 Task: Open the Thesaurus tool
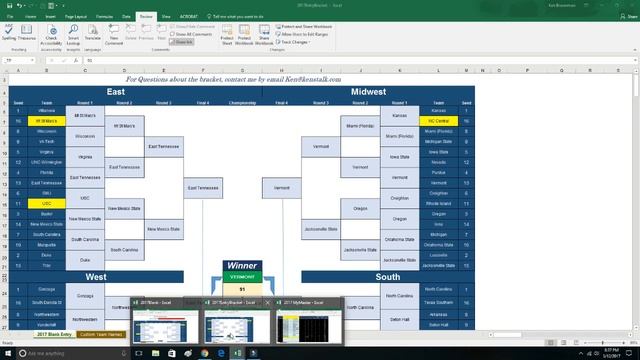(x=27, y=33)
